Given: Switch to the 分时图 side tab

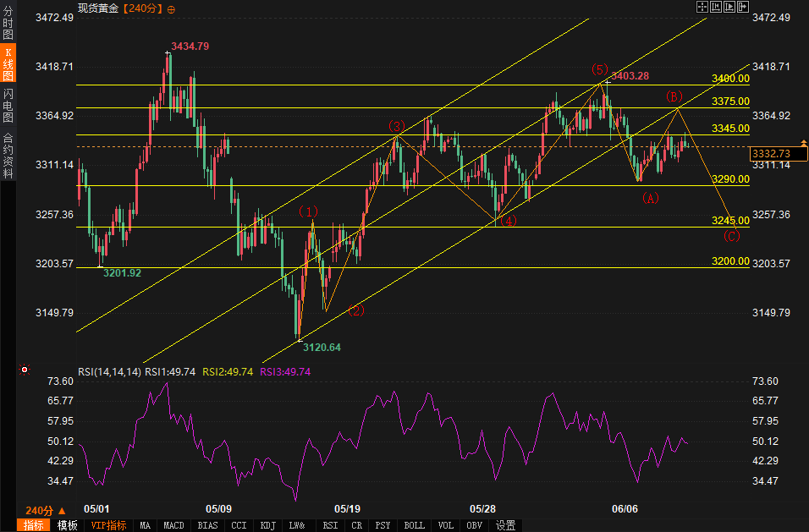Looking at the screenshot, I should (x=8, y=23).
